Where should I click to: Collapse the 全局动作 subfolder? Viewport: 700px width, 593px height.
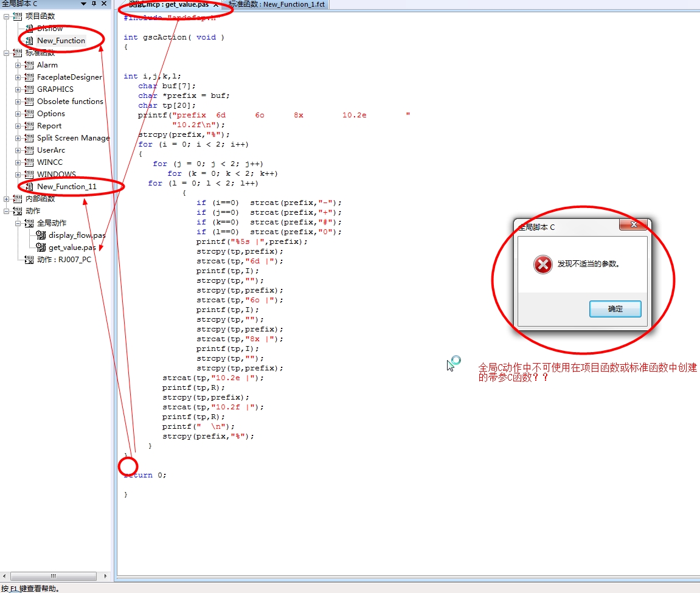pyautogui.click(x=18, y=223)
